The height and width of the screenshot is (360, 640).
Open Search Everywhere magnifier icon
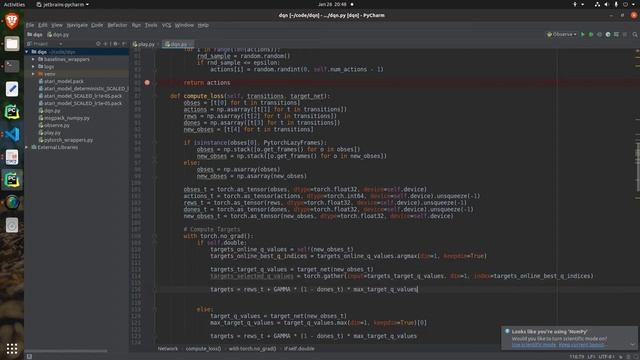(635, 35)
